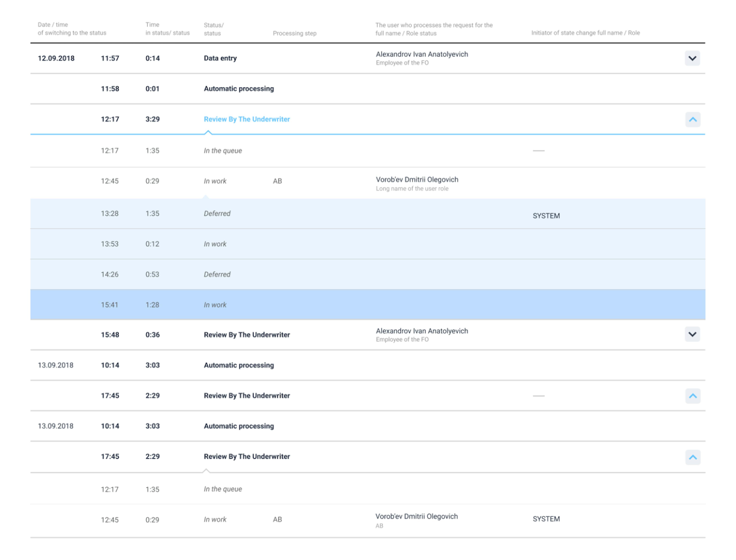Click Vorob'ev Dmitrii Olegovich with long role name
Screen dimensions: 736x560
(417, 180)
